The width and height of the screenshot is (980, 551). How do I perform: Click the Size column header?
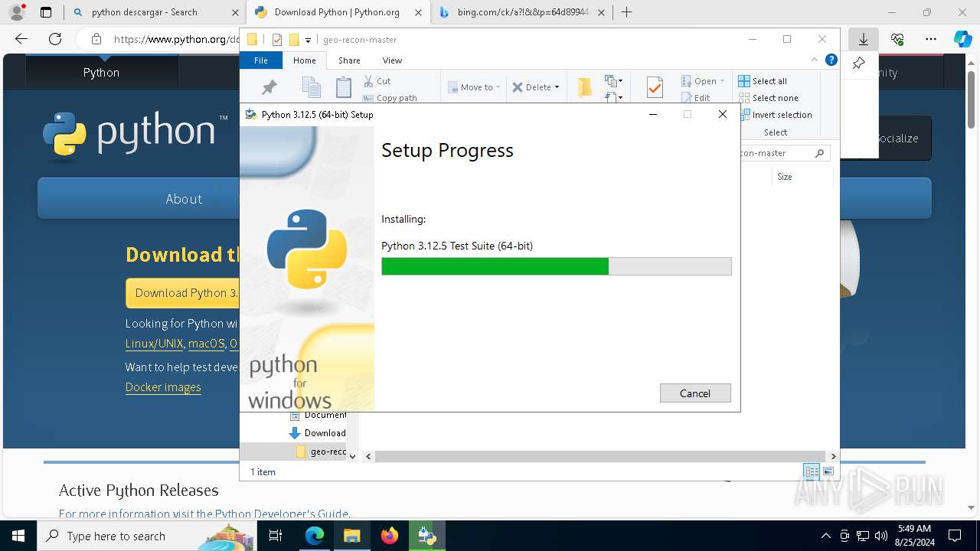click(785, 177)
